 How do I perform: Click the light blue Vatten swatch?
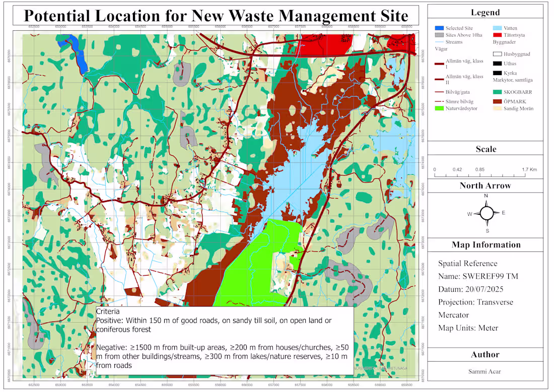click(497, 28)
